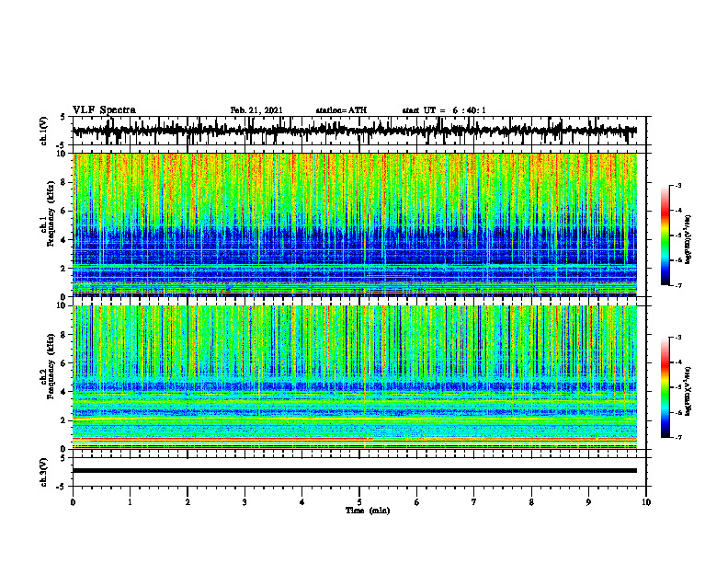The width and height of the screenshot is (728, 563).
Task: Click the '-7' label on ch.2 color bar
Action: pyautogui.click(x=678, y=437)
